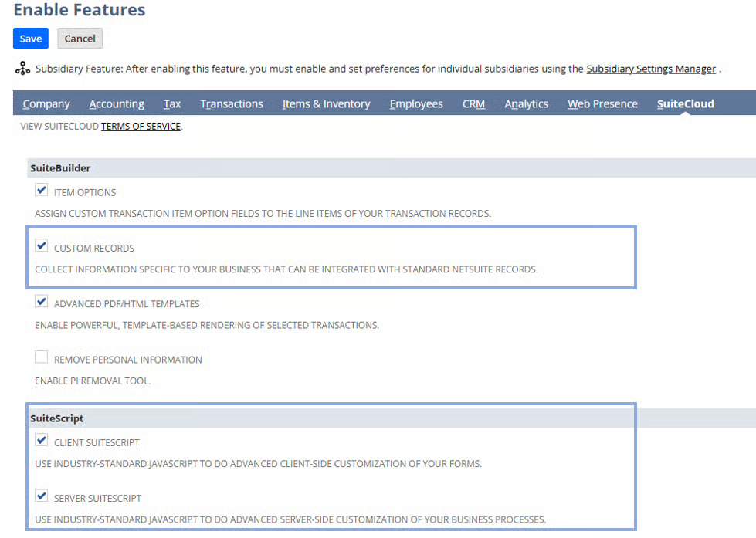Uncheck the Item Options checkbox
This screenshot has height=538, width=756.
(42, 190)
